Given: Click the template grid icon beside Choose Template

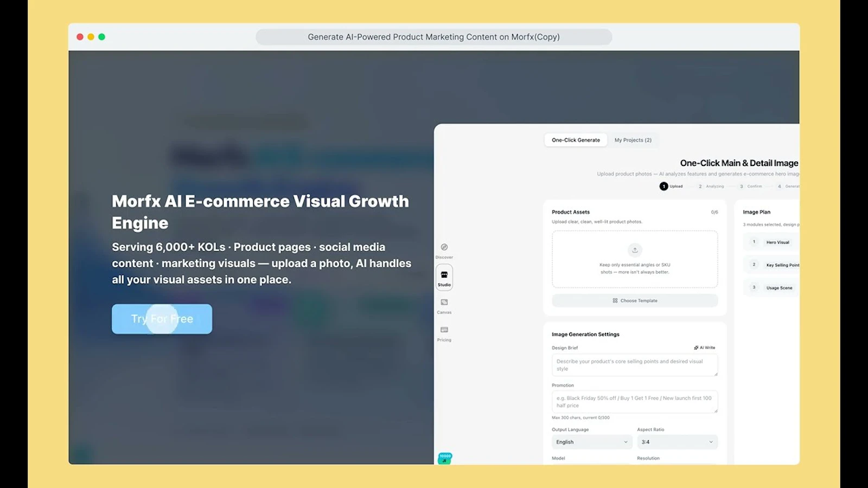Looking at the screenshot, I should pyautogui.click(x=615, y=300).
